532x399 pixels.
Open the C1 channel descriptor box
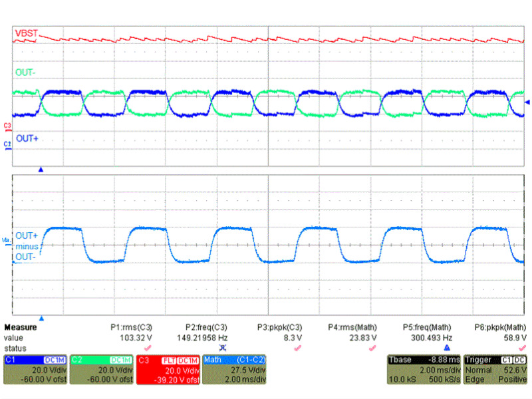[35, 370]
